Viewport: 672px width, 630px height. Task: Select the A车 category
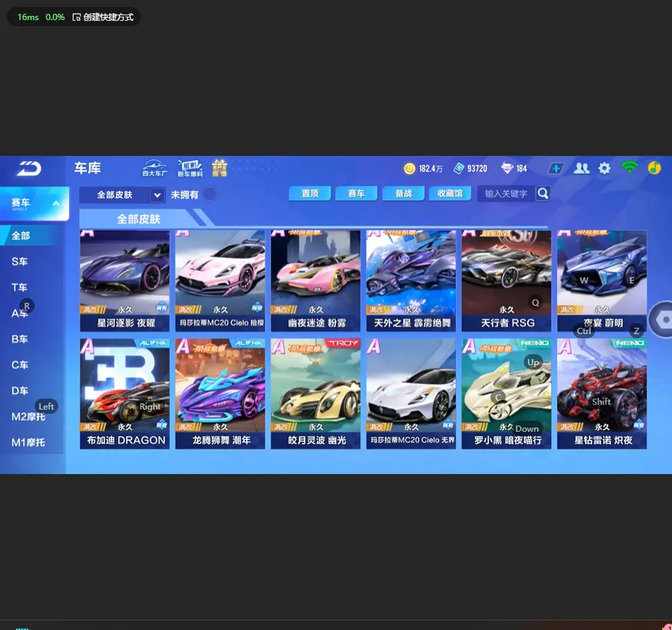pos(19,313)
